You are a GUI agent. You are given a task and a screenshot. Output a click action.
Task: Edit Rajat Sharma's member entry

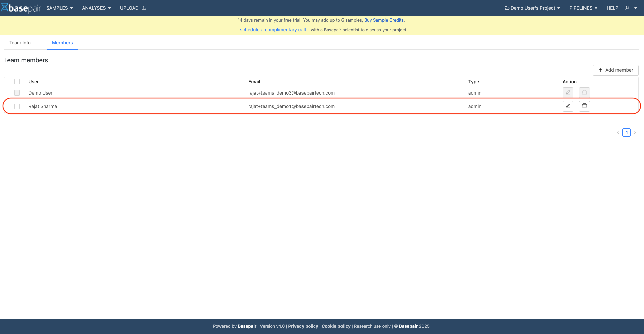click(568, 106)
